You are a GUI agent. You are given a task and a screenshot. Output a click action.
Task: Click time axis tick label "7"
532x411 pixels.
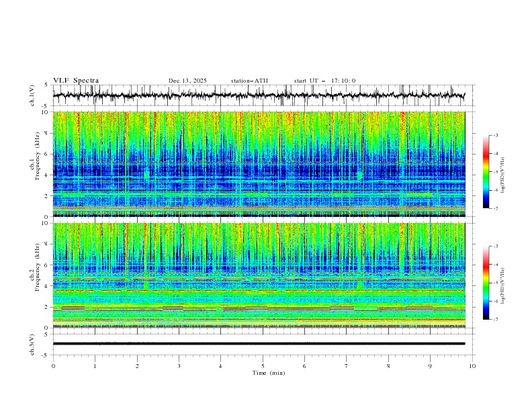[347, 366]
